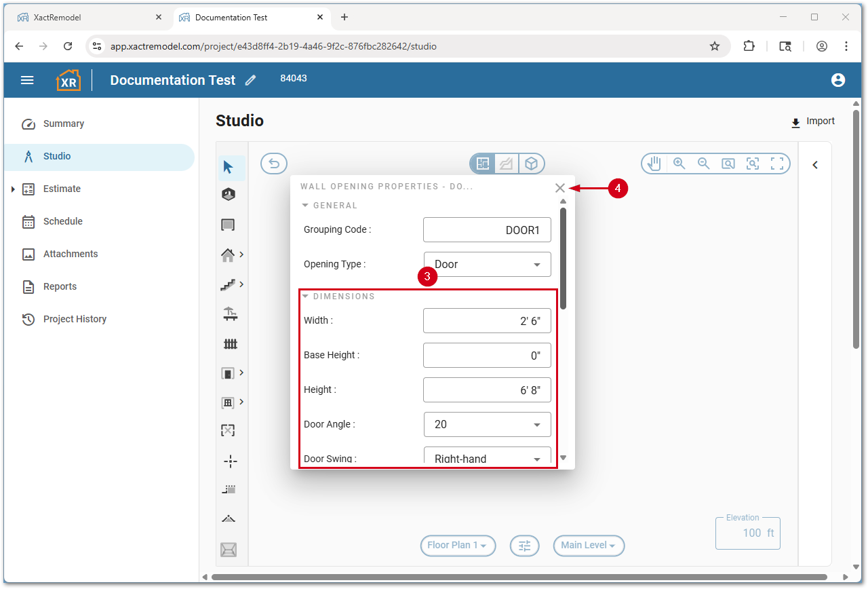Open Estimate in the sidebar

coord(62,189)
